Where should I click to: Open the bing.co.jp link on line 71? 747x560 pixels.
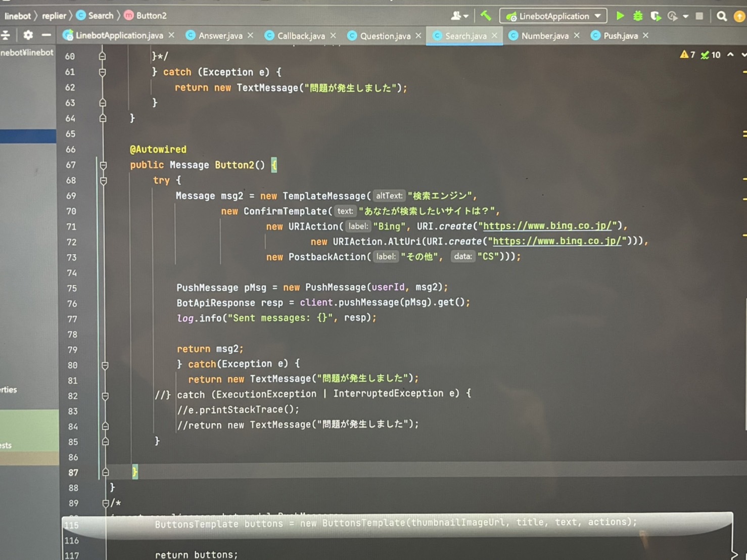click(x=548, y=226)
